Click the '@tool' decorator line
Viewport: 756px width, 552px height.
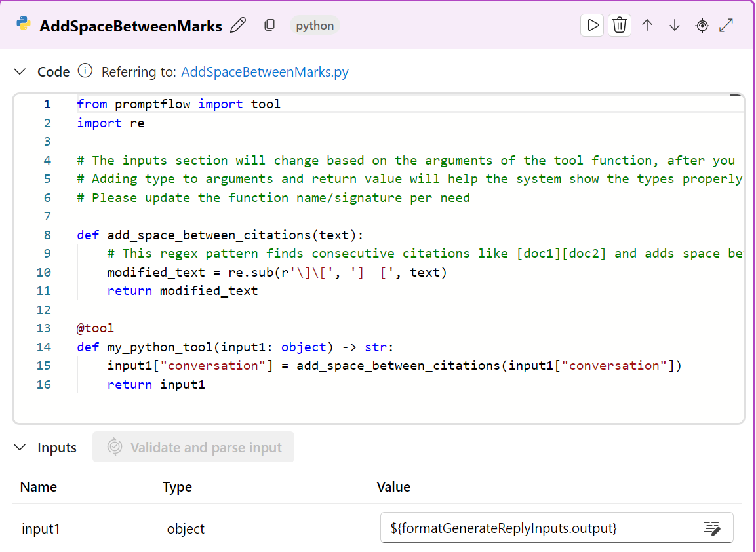click(96, 328)
